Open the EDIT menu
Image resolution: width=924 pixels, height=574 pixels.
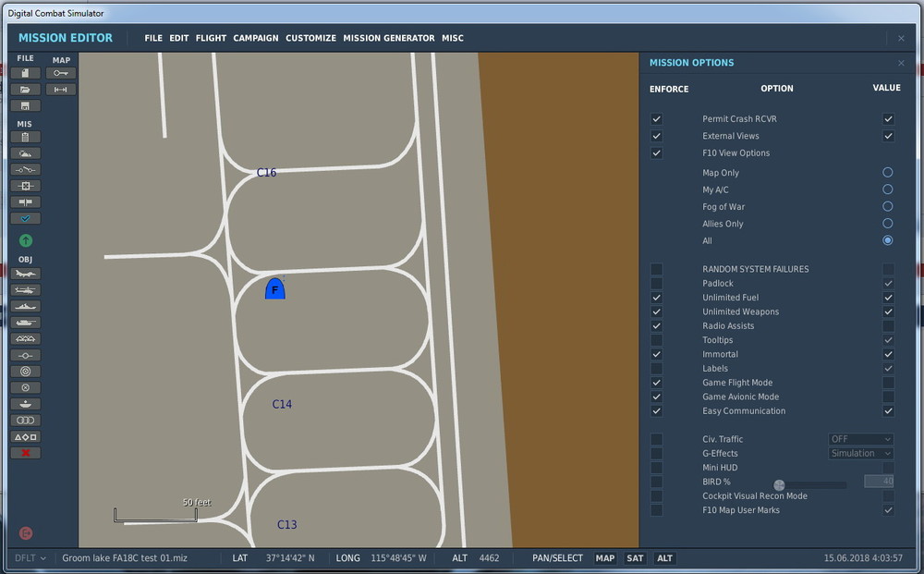[x=179, y=38]
